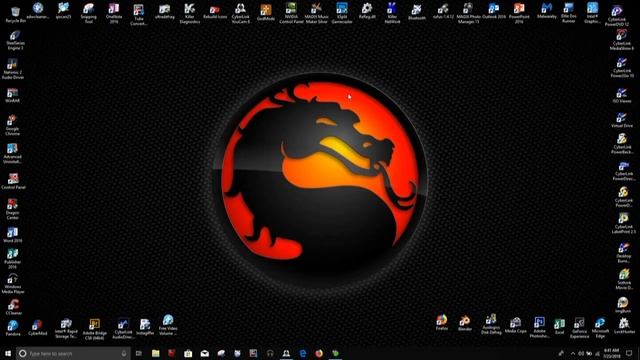Open GeForce Experience shortcut
Viewport: 640px width, 360px height.
579,328
